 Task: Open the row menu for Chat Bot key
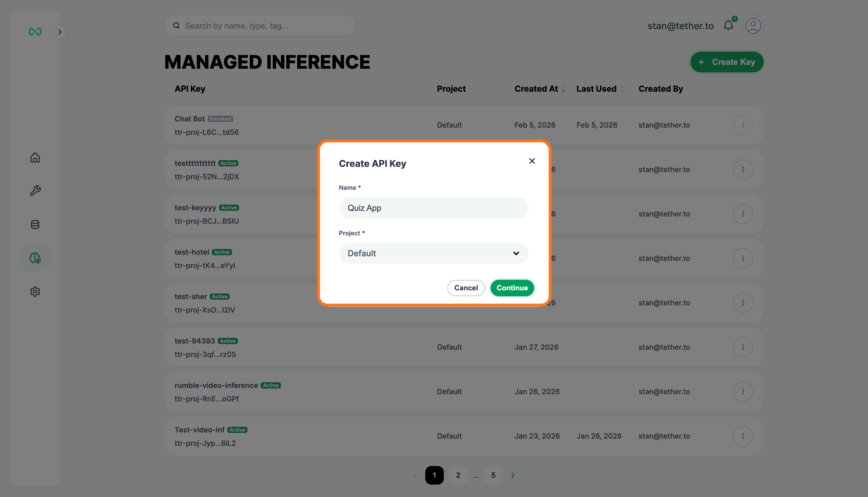[x=742, y=125]
